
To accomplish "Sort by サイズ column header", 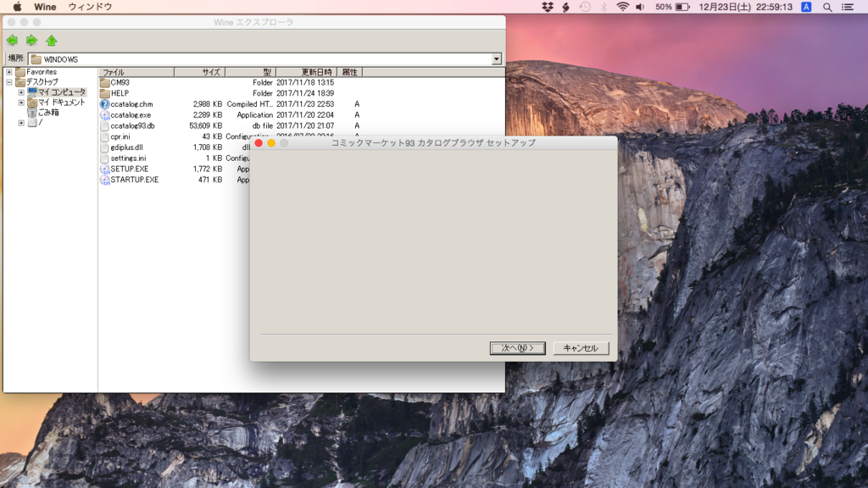I will (x=199, y=73).
